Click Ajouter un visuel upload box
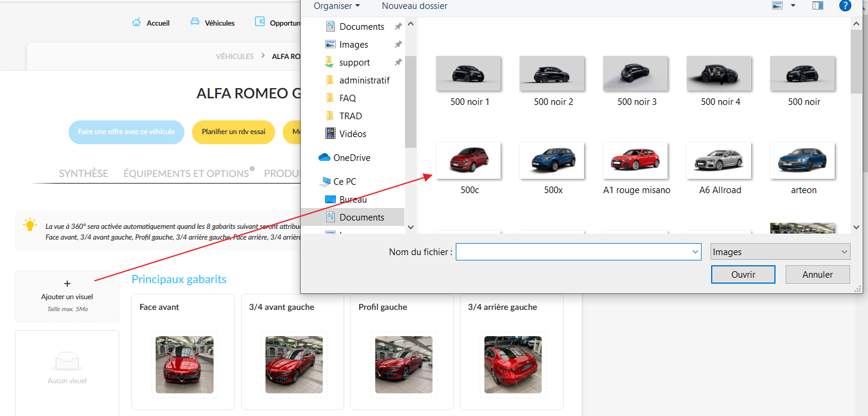The width and height of the screenshot is (868, 416). pyautogui.click(x=67, y=296)
